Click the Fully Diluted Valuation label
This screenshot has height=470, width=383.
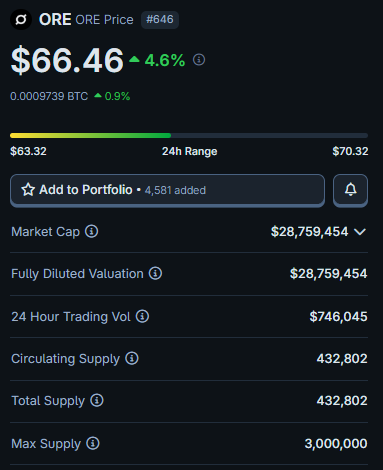[x=77, y=274]
